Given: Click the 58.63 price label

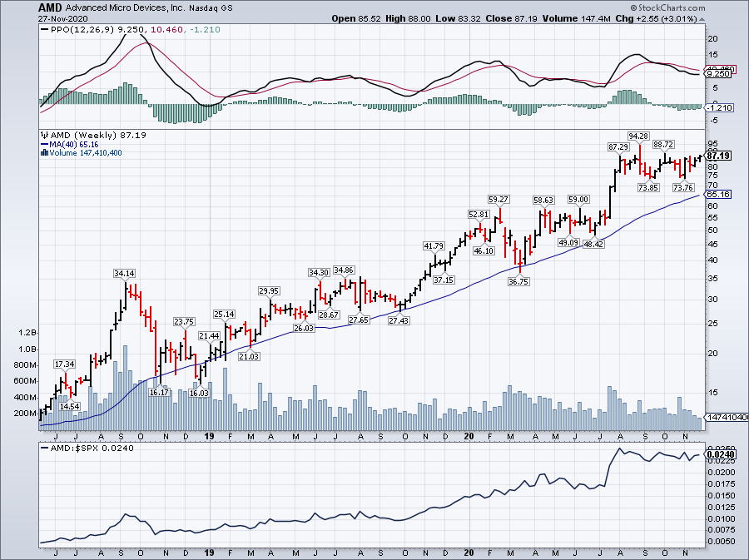Looking at the screenshot, I should (x=543, y=200).
